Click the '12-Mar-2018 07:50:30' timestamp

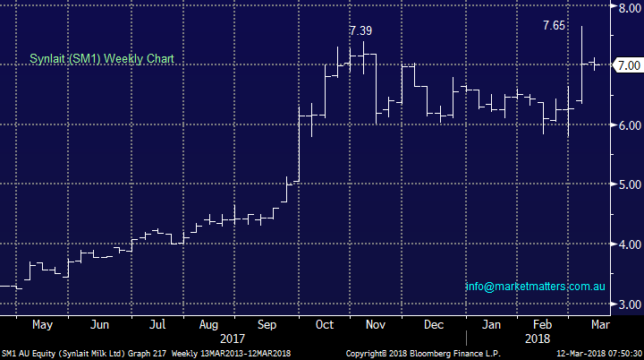[599, 354]
